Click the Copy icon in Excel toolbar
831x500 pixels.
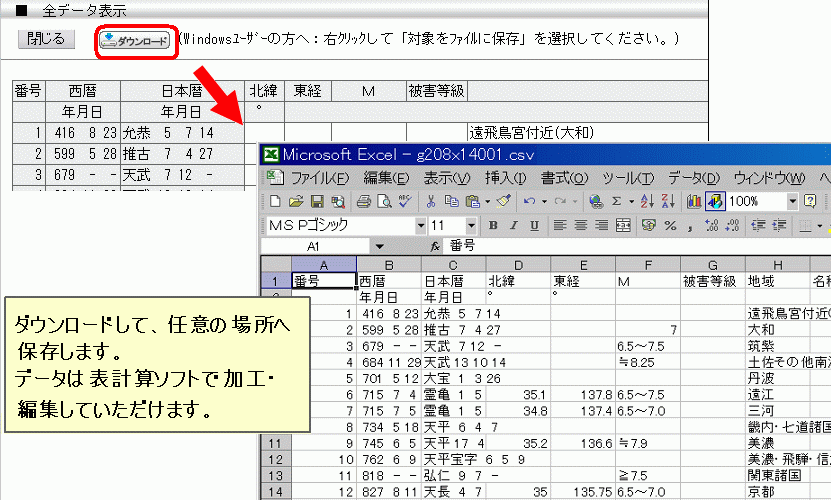point(452,201)
